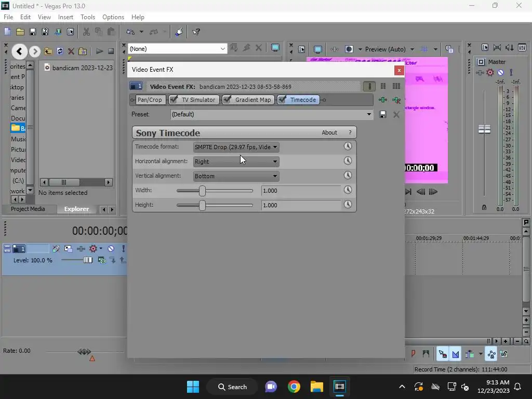Image resolution: width=532 pixels, height=399 pixels.
Task: Click the Plug-In Chain button in FX window
Action: [x=383, y=100]
